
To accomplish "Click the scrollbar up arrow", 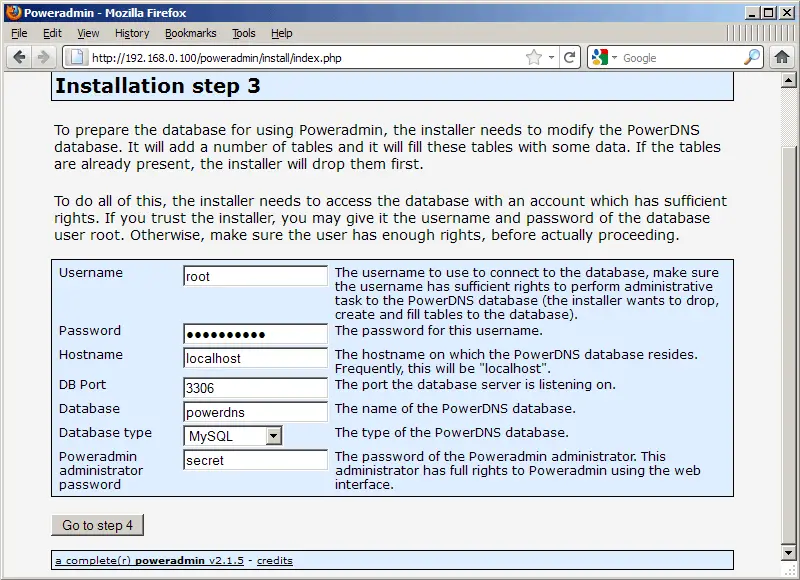I will [x=788, y=80].
